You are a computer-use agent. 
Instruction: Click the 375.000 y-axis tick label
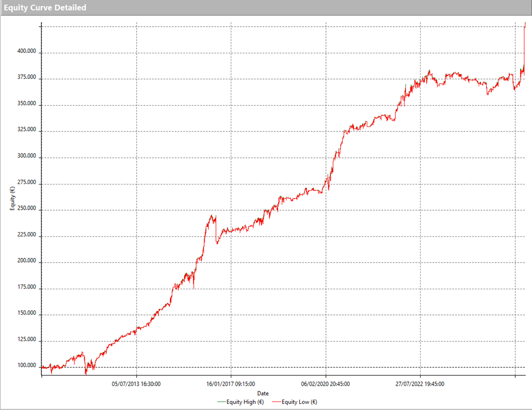pos(27,77)
